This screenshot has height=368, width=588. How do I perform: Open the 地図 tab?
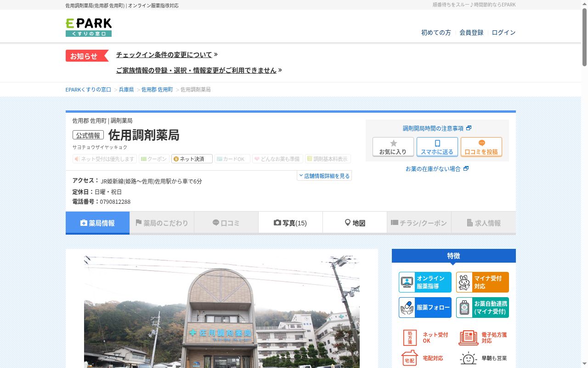(x=355, y=223)
